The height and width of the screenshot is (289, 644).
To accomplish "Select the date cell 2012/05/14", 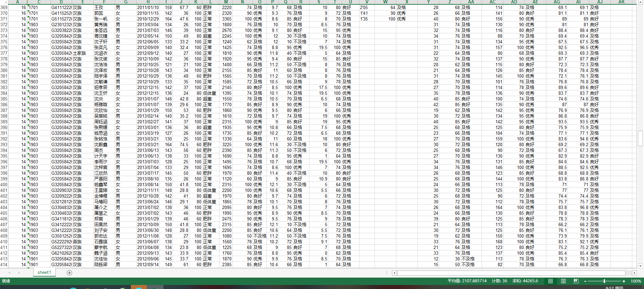I will 148,36.
